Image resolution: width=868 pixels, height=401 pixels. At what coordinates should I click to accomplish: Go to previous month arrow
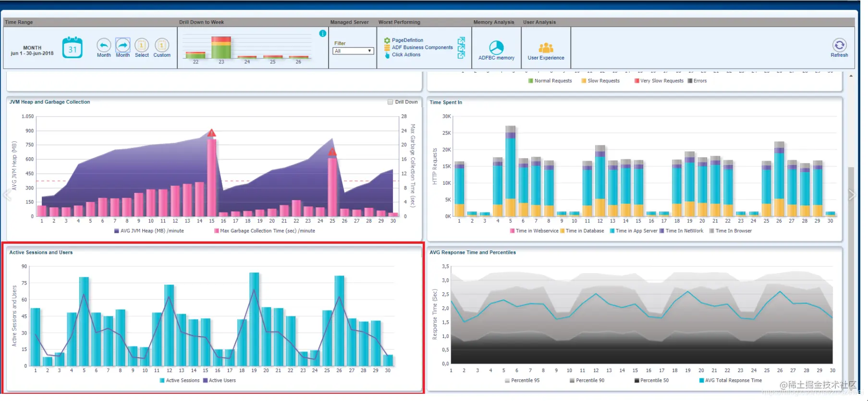click(x=104, y=45)
